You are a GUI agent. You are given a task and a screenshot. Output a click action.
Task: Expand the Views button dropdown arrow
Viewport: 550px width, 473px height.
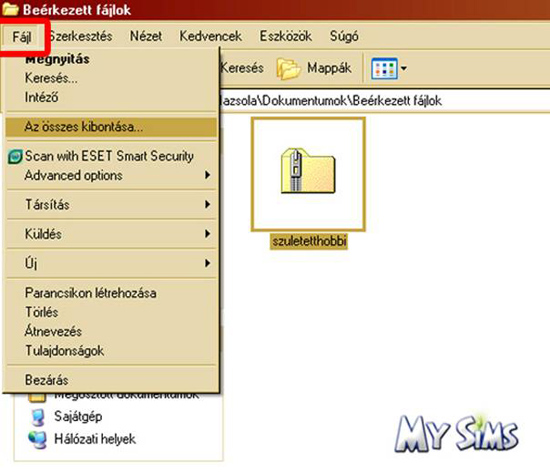click(x=404, y=68)
